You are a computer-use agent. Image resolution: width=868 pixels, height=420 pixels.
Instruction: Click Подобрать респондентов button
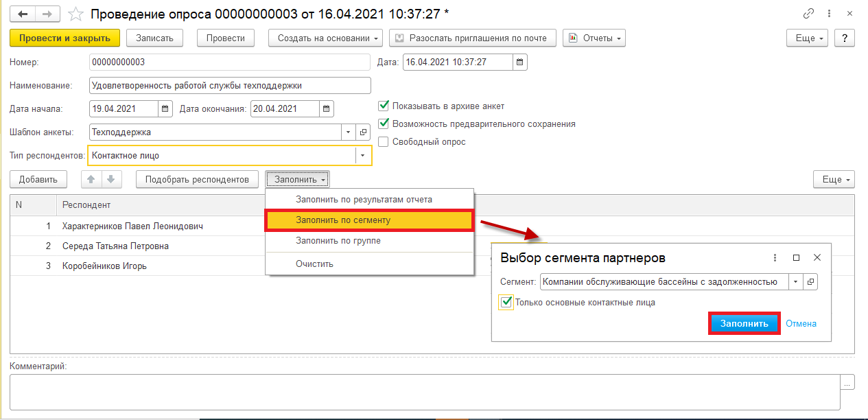pos(198,179)
